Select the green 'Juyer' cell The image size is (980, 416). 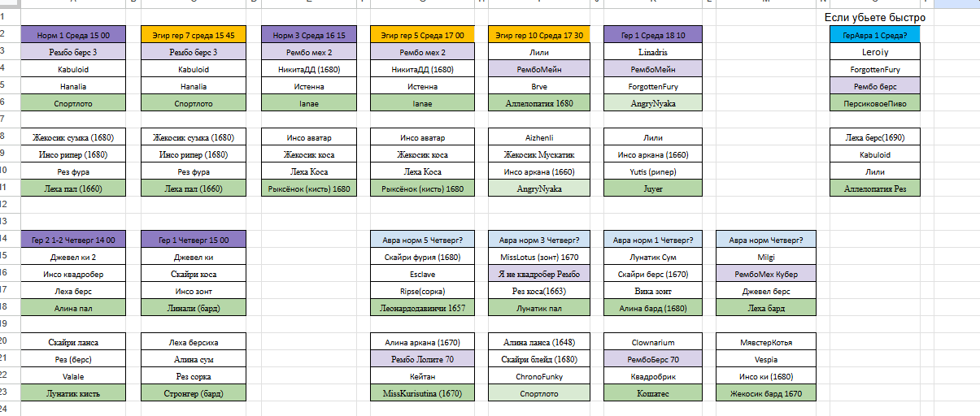(652, 188)
